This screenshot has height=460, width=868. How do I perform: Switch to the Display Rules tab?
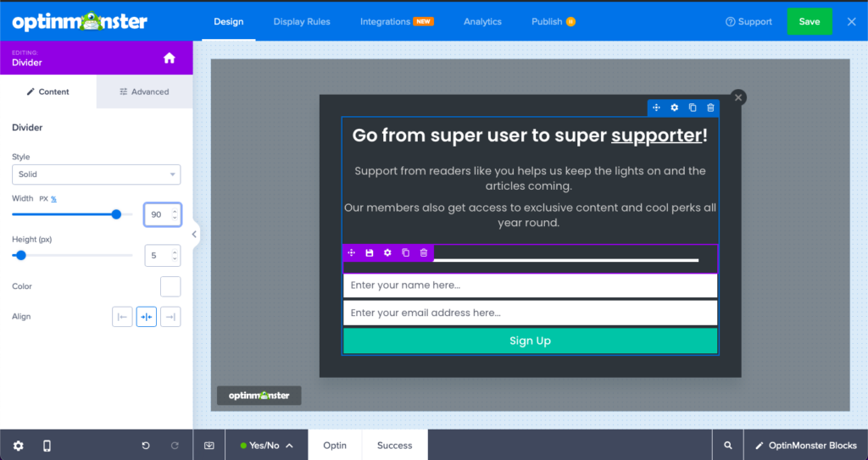pos(302,21)
